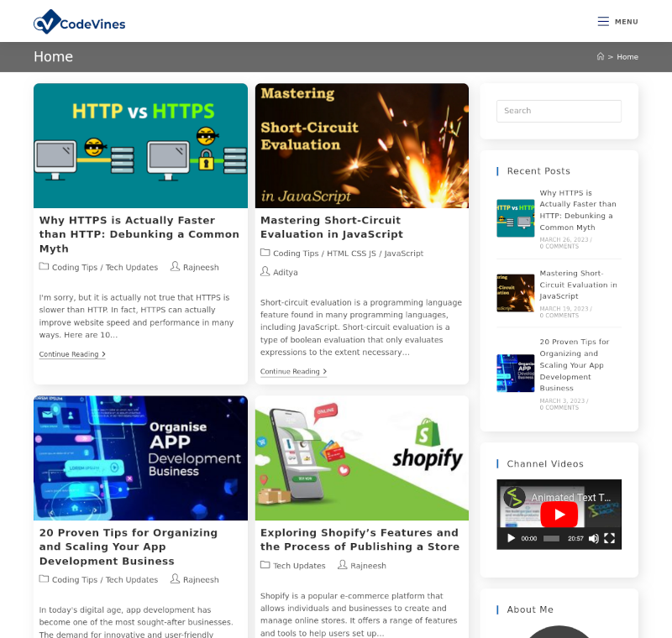Open recent post Why HTTPS is Actually Faster

coord(578,210)
